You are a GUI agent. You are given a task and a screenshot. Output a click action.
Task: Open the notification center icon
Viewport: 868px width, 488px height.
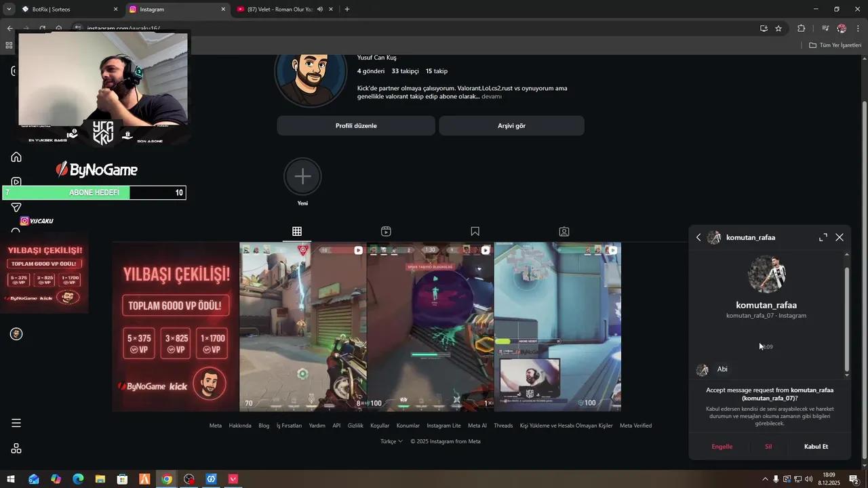click(854, 479)
